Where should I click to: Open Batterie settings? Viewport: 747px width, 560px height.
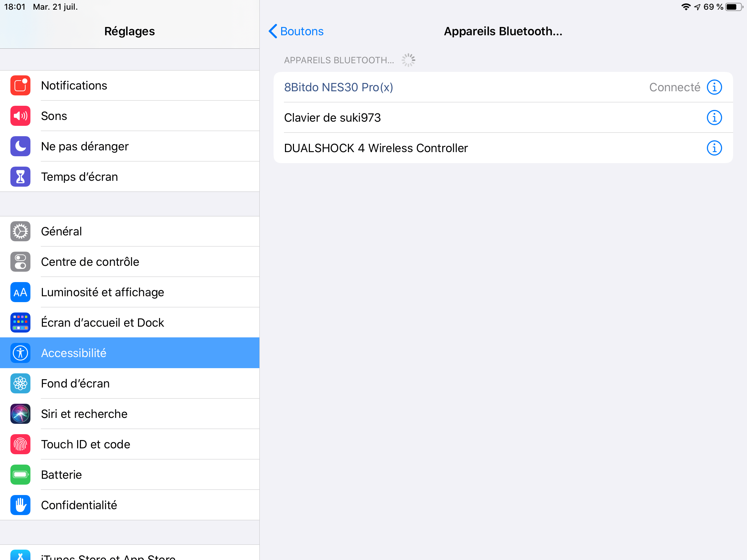(x=130, y=475)
